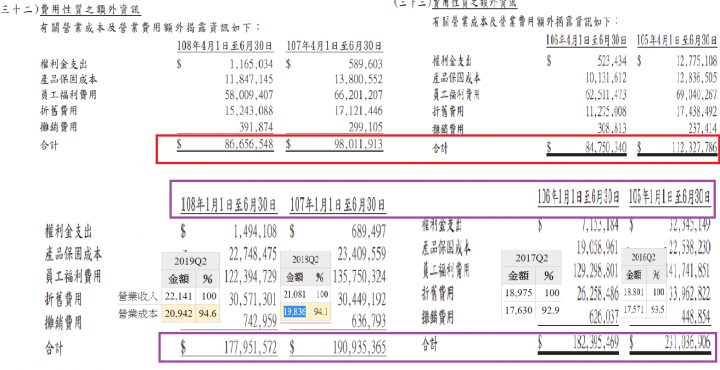The image size is (720, 370).
Task: Select the value 135,750,324
Action: click(x=360, y=277)
